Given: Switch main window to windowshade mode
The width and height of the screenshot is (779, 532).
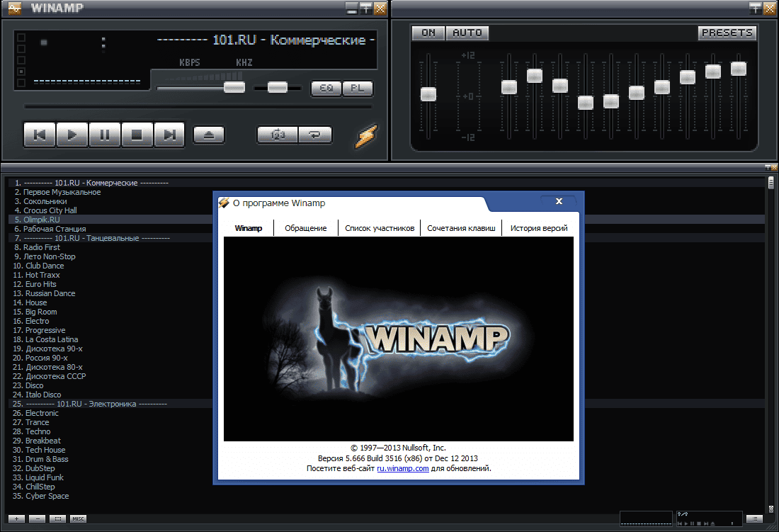Looking at the screenshot, I should pyautogui.click(x=366, y=8).
